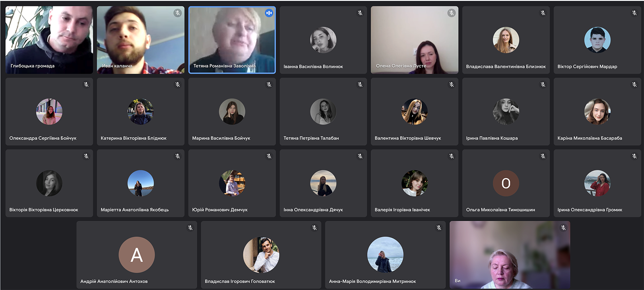
Task: Click muted mic icon on your own Ви tile
Action: 563,228
